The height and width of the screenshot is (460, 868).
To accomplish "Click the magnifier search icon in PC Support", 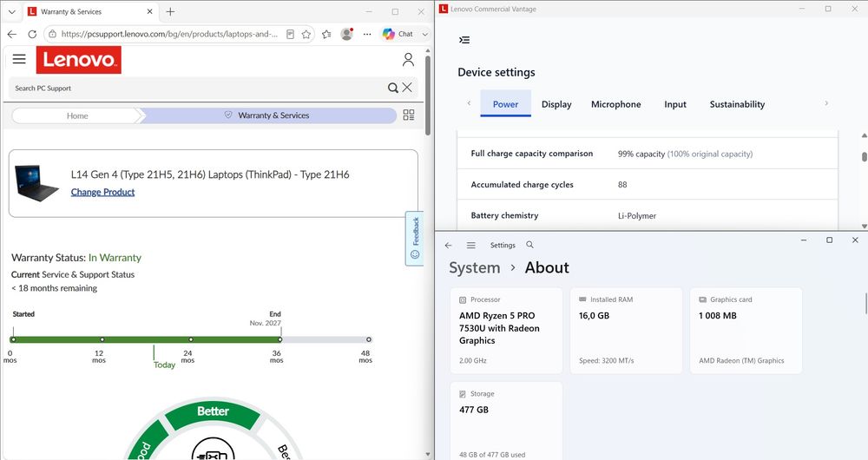I will point(392,88).
